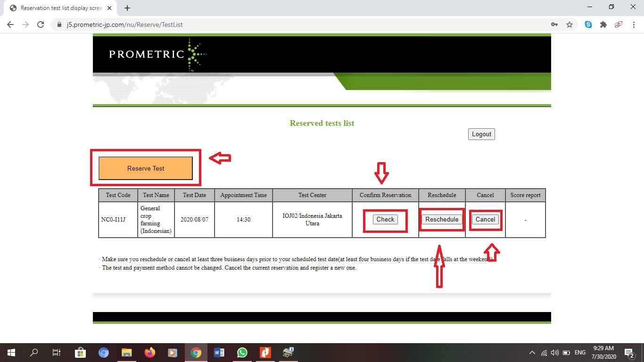
Task: Open the volume control in the system tray
Action: coord(555,353)
